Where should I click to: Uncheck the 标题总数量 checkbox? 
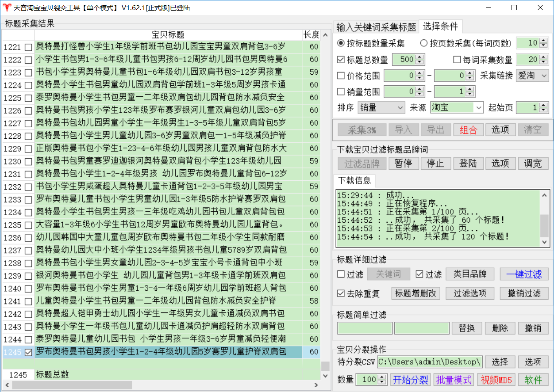tap(341, 60)
